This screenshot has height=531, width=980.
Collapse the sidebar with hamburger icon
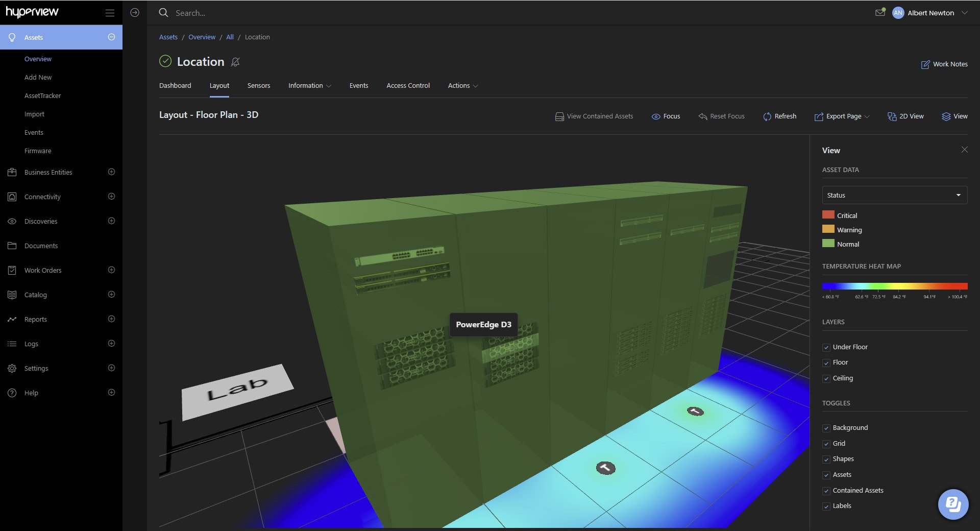click(110, 13)
